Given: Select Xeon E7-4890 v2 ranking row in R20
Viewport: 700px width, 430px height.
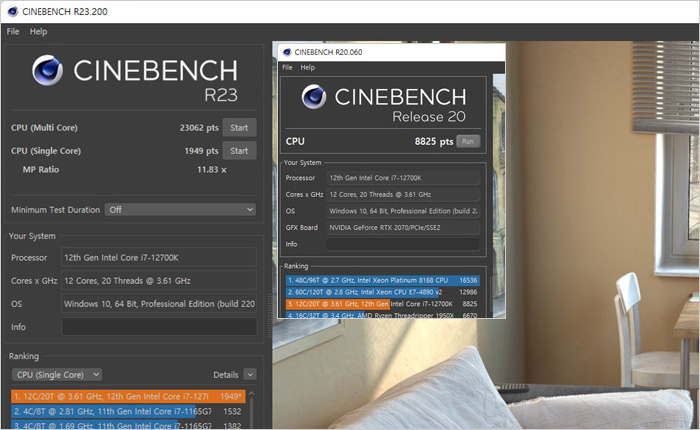Looking at the screenshot, I should 383,292.
